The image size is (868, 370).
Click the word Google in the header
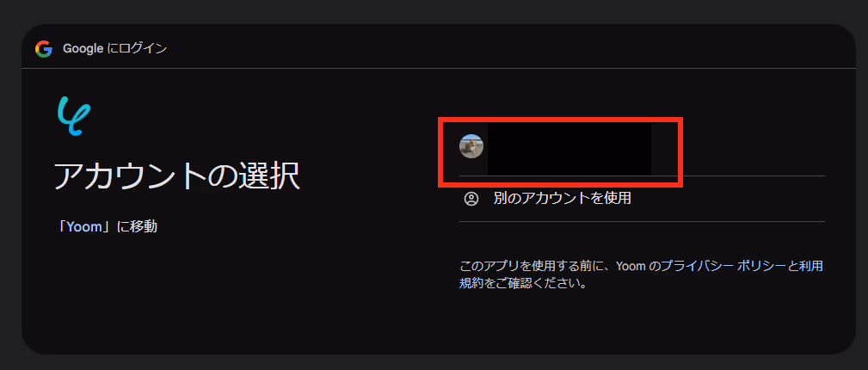coord(83,49)
